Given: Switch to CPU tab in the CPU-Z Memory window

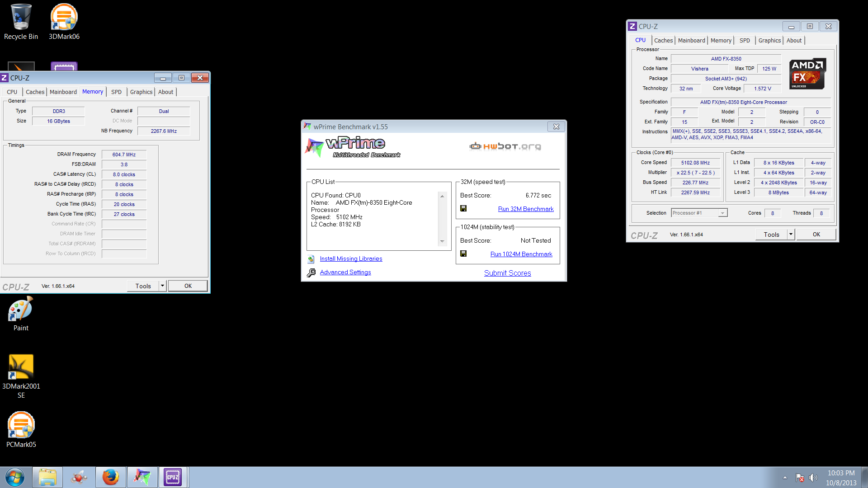Looking at the screenshot, I should coord(12,92).
